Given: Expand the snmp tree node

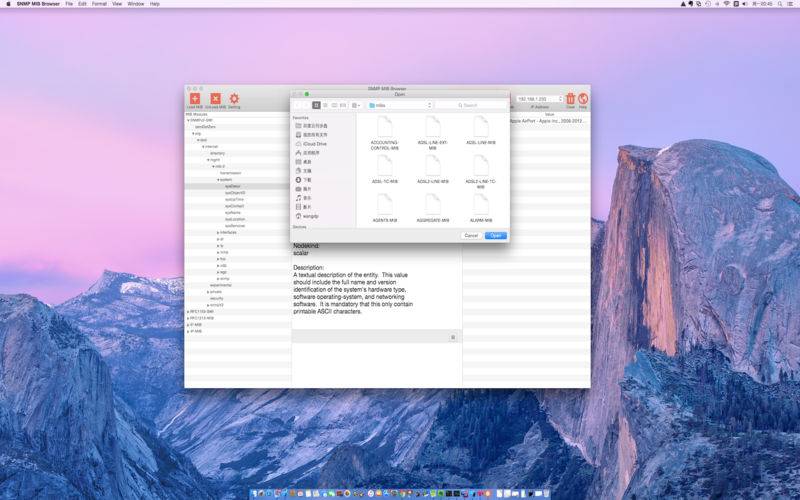Looking at the screenshot, I should [x=218, y=279].
